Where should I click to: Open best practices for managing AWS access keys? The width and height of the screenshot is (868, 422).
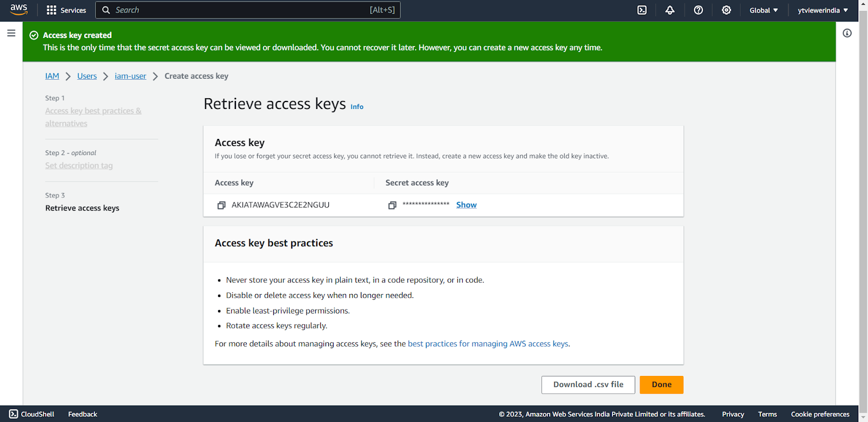click(488, 344)
